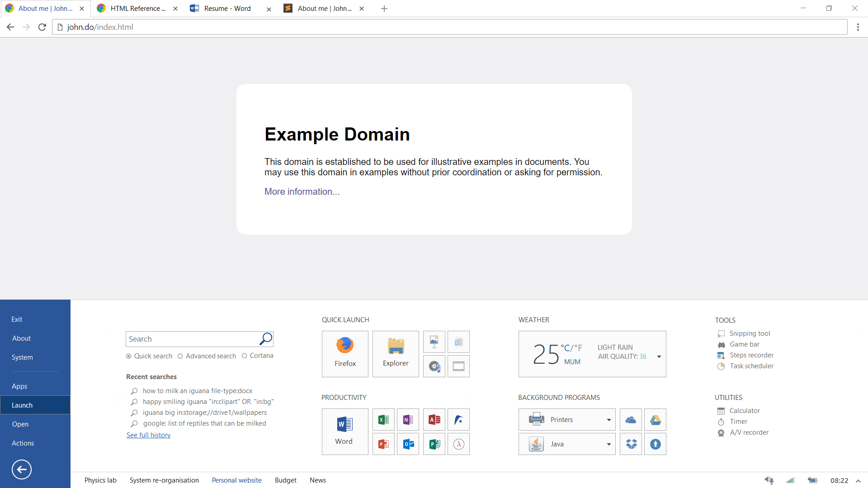Image resolution: width=868 pixels, height=488 pixels.
Task: Select the Advanced search radio button
Action: 180,356
